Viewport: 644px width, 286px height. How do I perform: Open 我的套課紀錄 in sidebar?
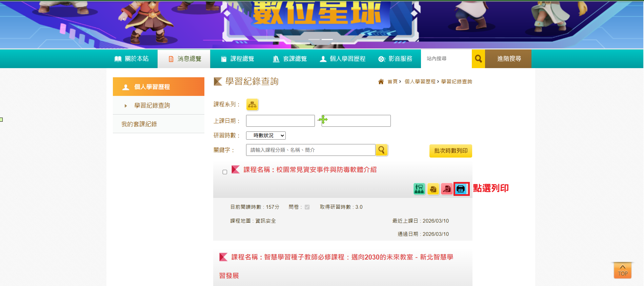[139, 124]
